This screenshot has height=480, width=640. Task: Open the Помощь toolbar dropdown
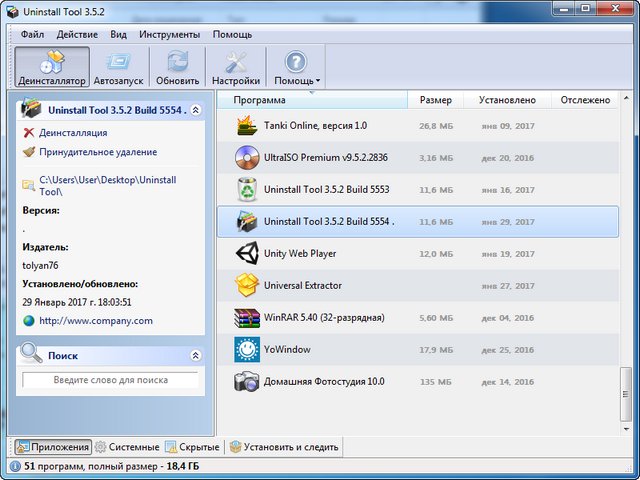(296, 67)
